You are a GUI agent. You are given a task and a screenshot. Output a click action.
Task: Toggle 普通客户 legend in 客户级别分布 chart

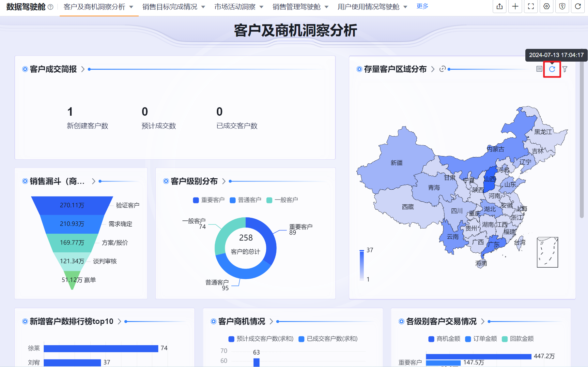pos(245,200)
